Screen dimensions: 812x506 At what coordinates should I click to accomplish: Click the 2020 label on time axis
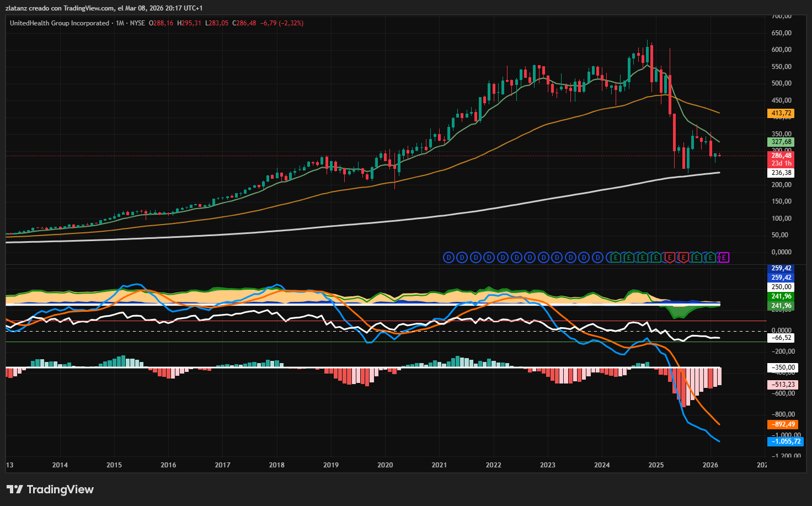click(385, 465)
